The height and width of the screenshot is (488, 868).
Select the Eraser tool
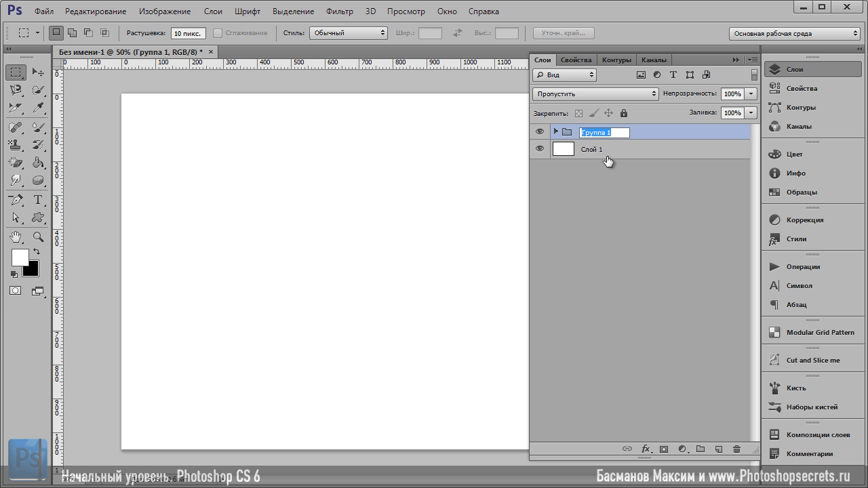(x=16, y=163)
